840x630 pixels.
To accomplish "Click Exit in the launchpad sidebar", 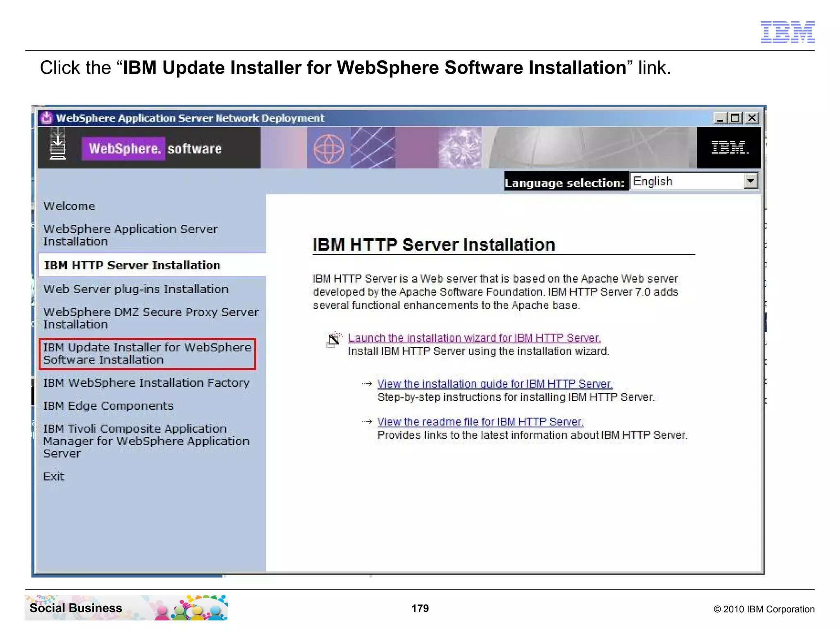I will click(54, 477).
